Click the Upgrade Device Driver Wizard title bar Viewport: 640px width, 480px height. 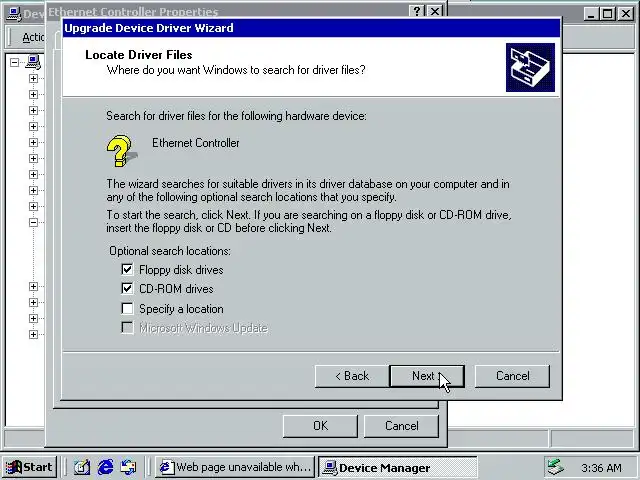[x=311, y=28]
